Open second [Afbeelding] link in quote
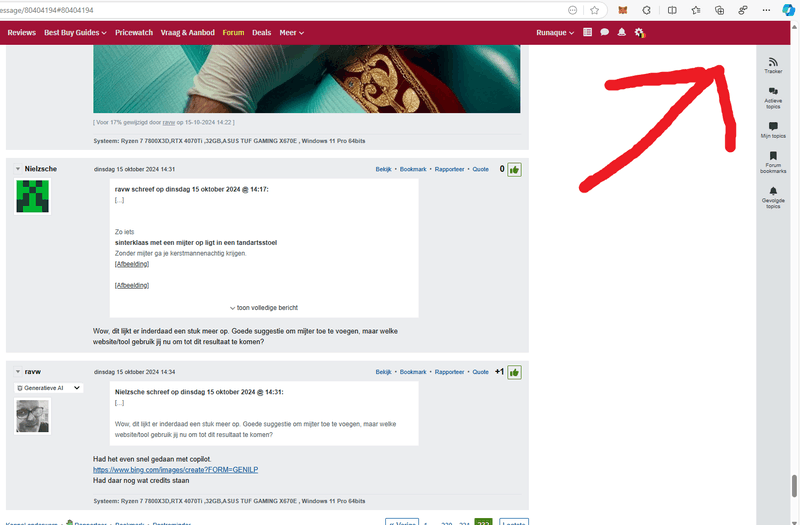 132,285
